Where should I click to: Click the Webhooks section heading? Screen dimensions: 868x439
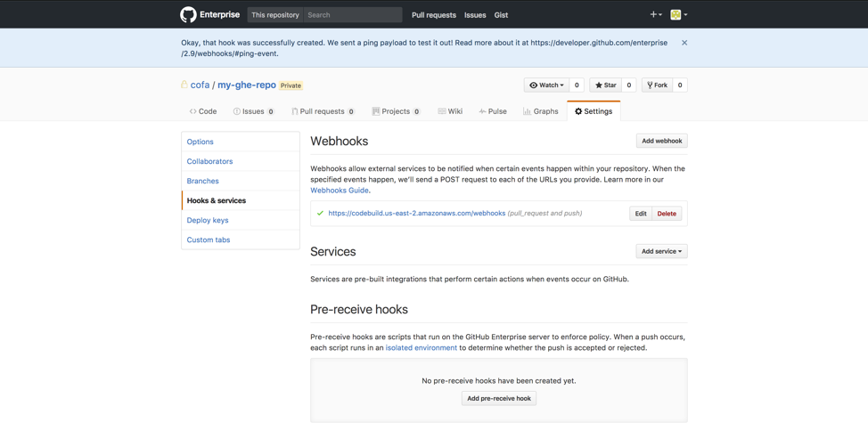click(x=339, y=141)
